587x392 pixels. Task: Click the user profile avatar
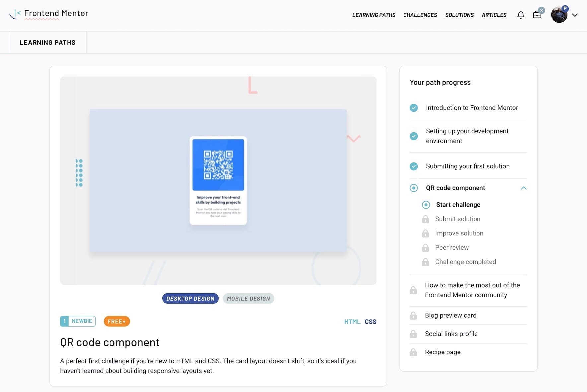pos(559,15)
